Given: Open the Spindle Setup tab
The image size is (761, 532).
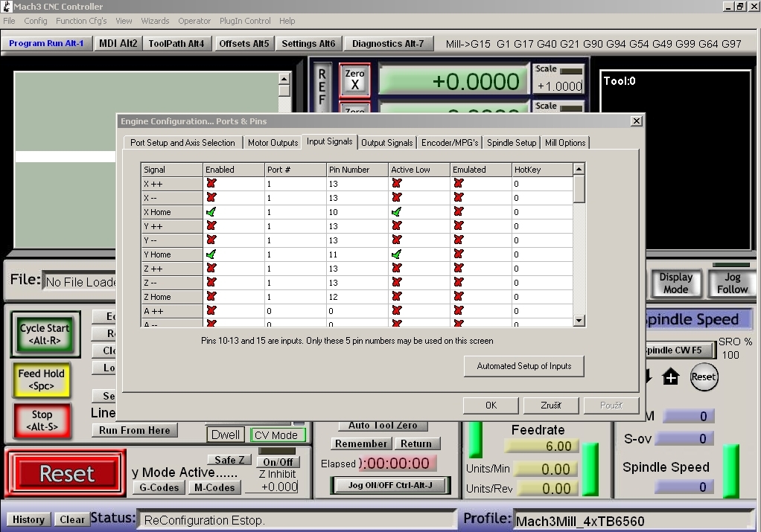Looking at the screenshot, I should click(x=512, y=143).
